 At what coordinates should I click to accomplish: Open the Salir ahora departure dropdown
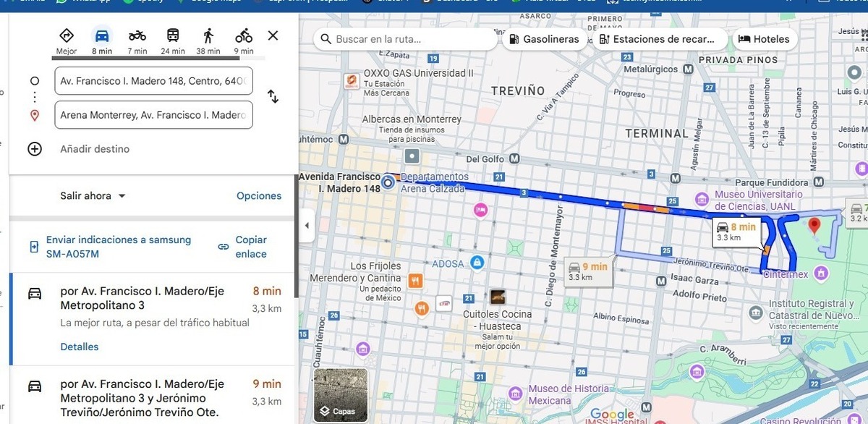[93, 196]
